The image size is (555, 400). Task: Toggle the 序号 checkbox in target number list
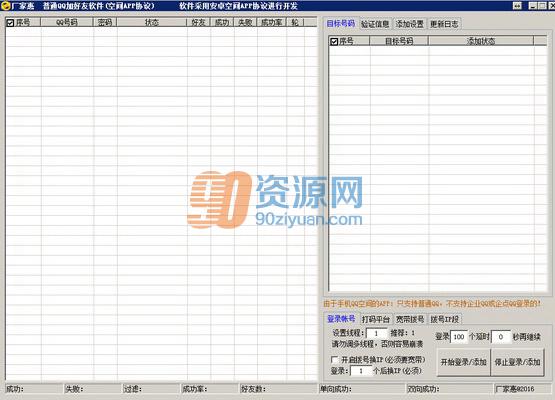pyautogui.click(x=334, y=41)
